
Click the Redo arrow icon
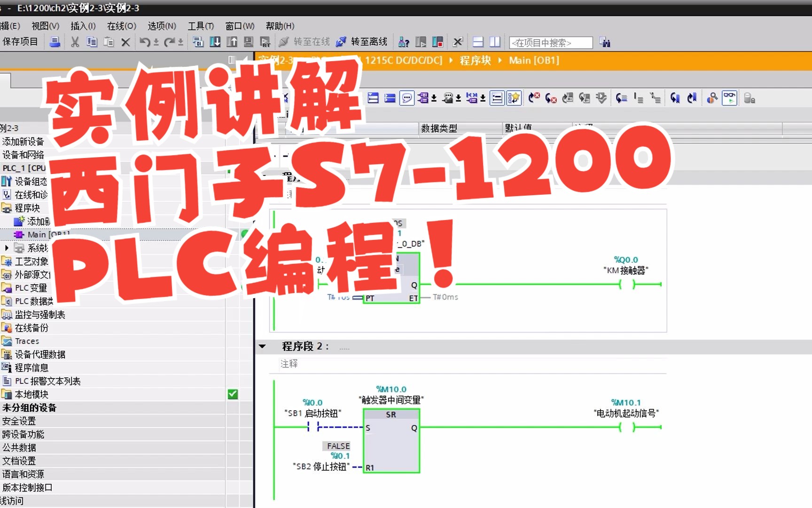(x=169, y=42)
